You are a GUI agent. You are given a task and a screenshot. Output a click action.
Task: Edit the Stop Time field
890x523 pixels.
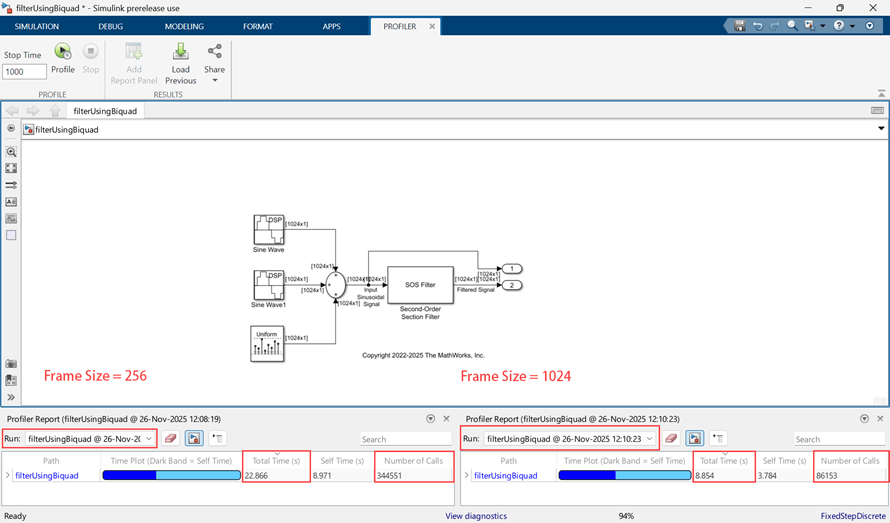pos(24,72)
